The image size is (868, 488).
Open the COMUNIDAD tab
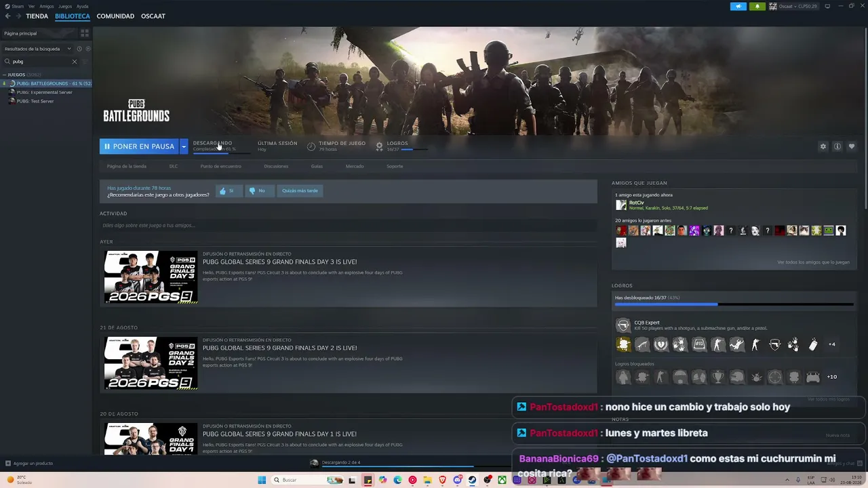(x=115, y=16)
